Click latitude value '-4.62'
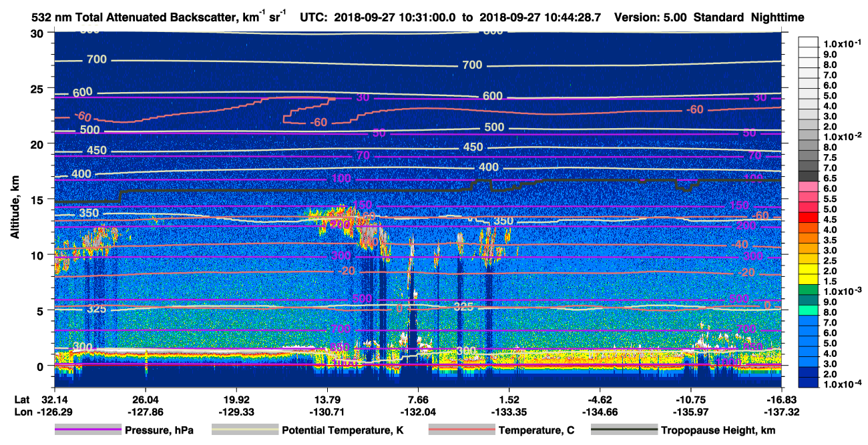 point(600,399)
